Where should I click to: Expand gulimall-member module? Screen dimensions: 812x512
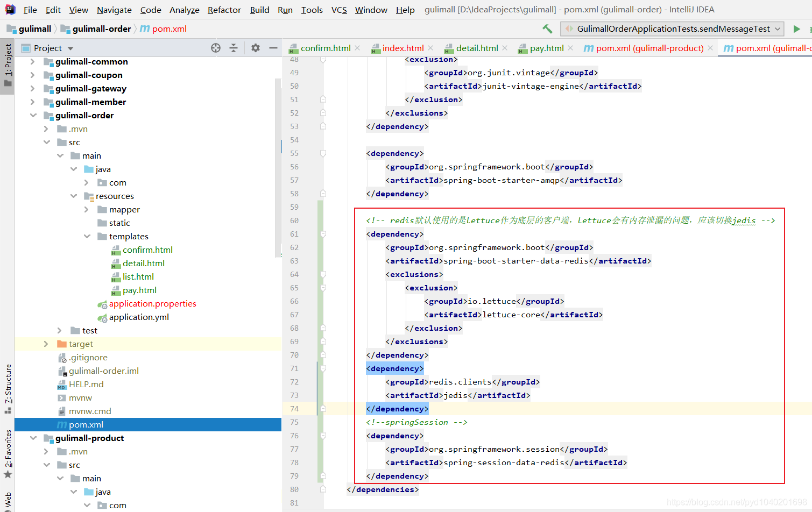(33, 102)
